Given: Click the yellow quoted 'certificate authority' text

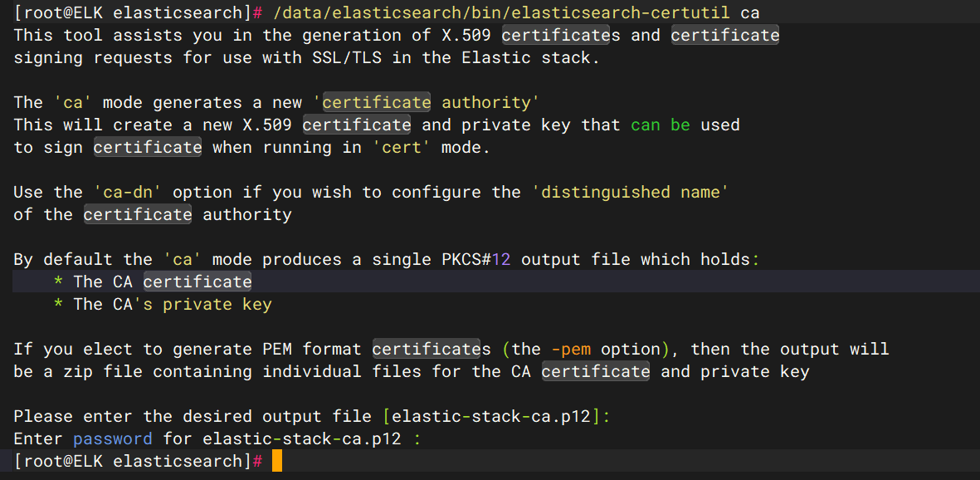Looking at the screenshot, I should (427, 103).
